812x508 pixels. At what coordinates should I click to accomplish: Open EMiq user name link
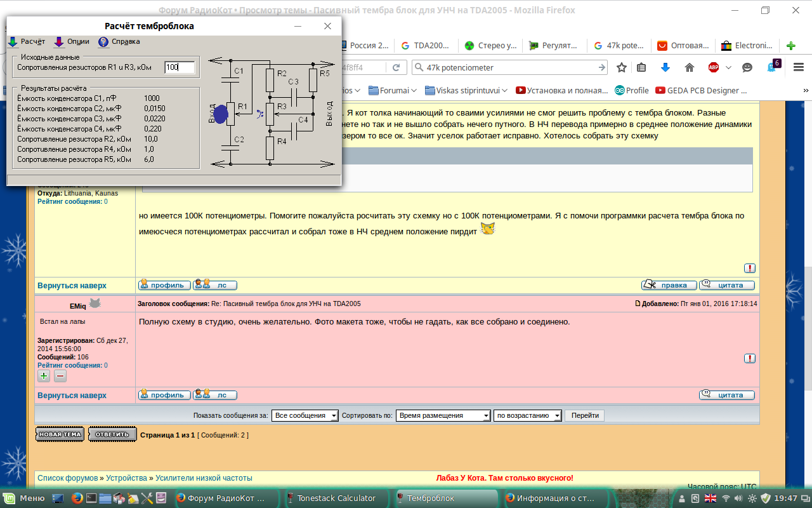[x=77, y=306]
